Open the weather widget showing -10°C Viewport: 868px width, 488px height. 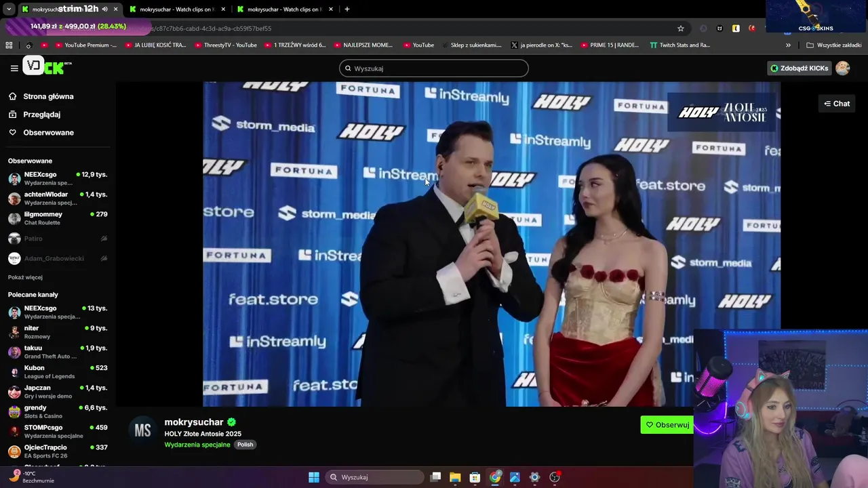pyautogui.click(x=33, y=477)
